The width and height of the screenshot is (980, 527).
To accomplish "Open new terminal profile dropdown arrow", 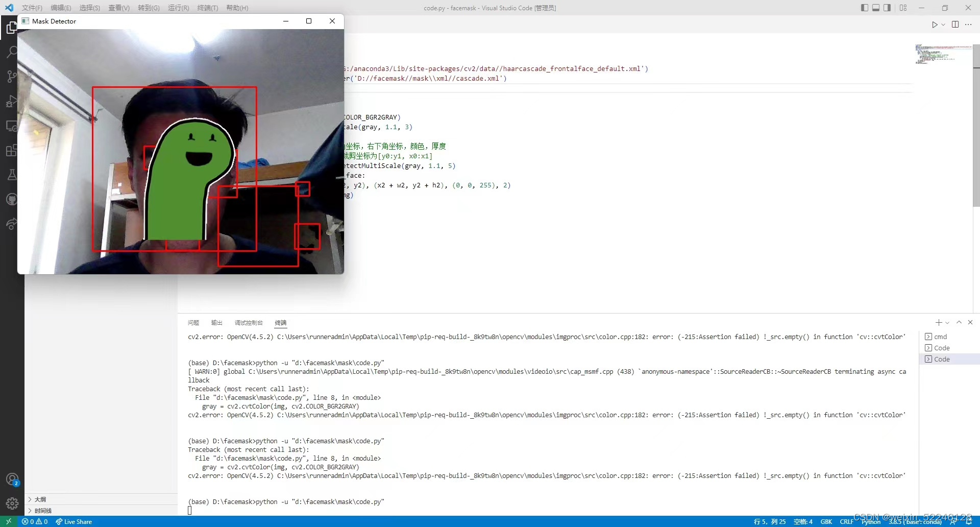I will [x=947, y=323].
